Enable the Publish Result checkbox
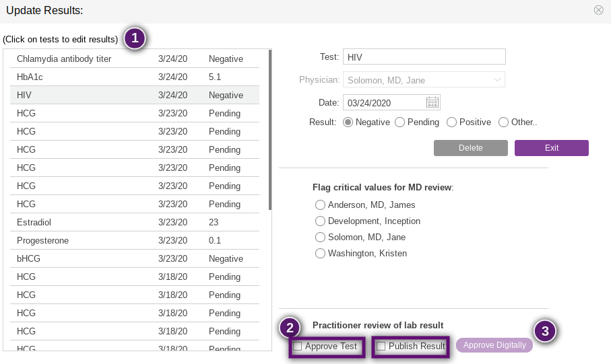The height and width of the screenshot is (364, 611). (381, 346)
